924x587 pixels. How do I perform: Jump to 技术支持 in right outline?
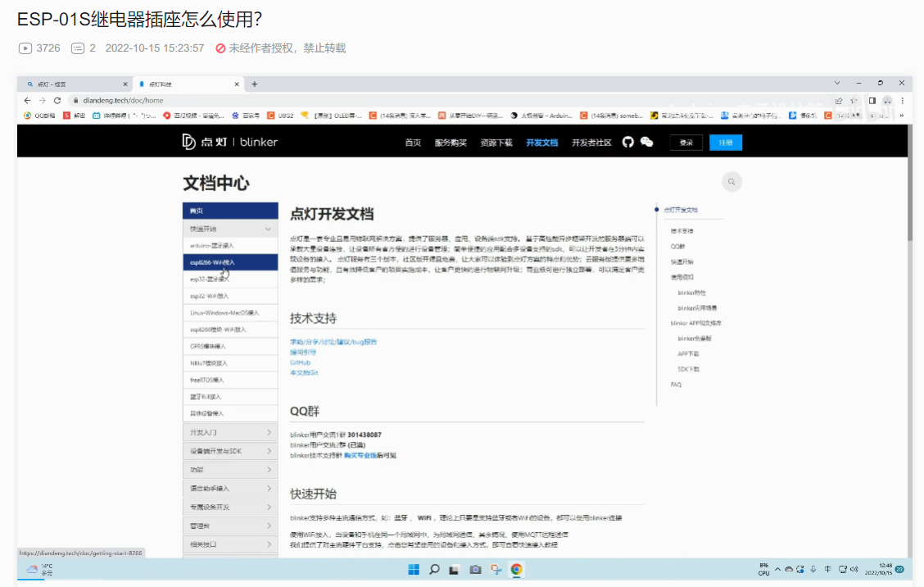coord(682,231)
